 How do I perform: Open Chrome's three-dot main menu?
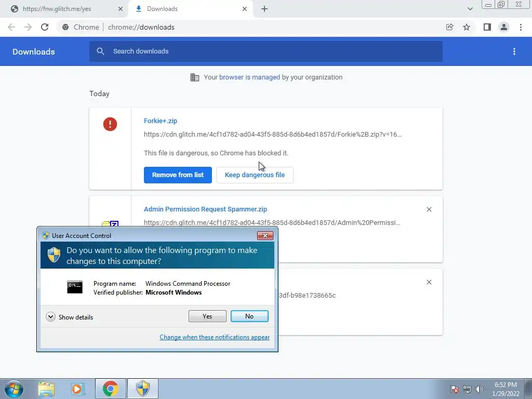coord(521,27)
